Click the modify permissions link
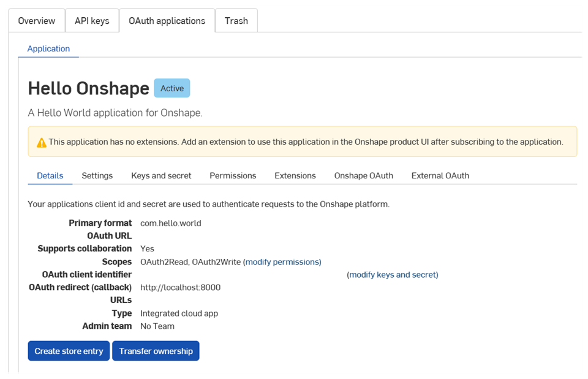Screen dimensions: 588x379 point(283,262)
